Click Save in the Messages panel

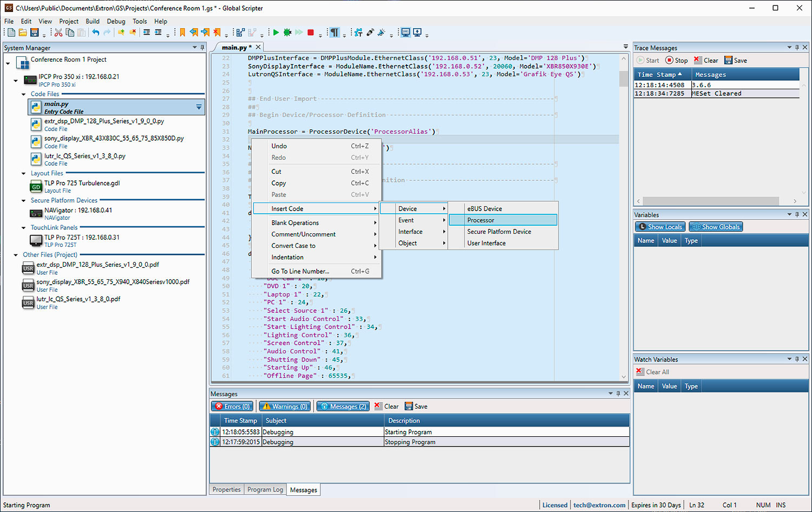coord(416,406)
